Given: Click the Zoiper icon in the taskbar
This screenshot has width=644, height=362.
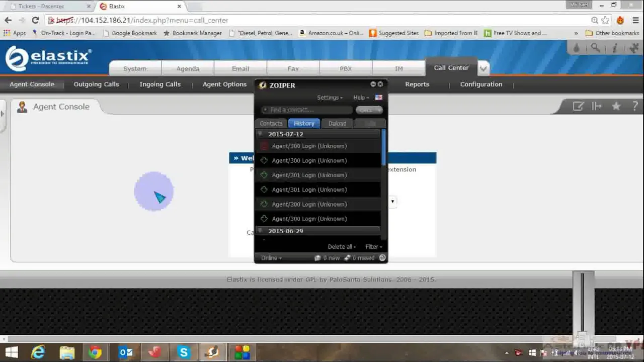Looking at the screenshot, I should pyautogui.click(x=212, y=352).
